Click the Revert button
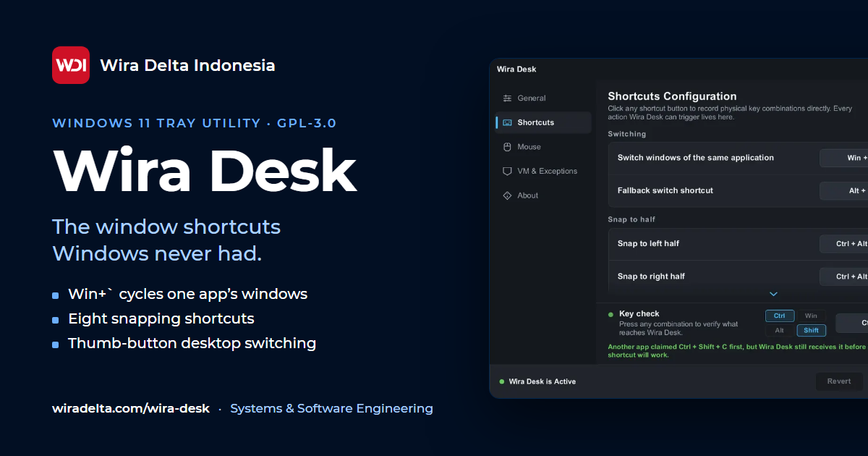The image size is (868, 456). (x=839, y=381)
